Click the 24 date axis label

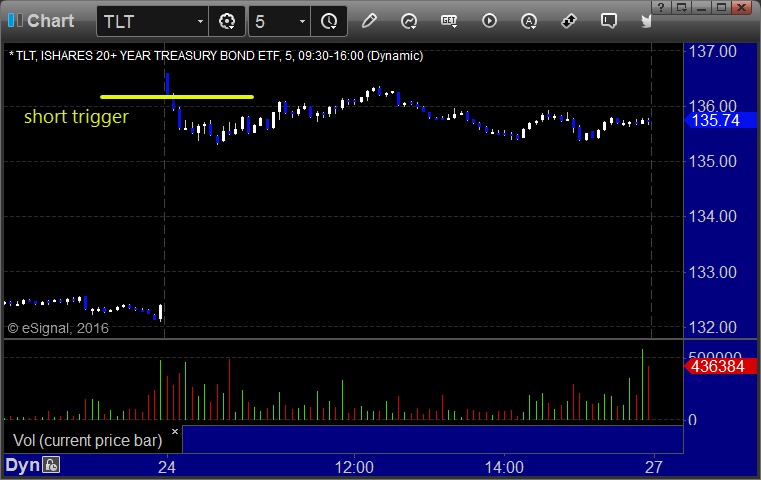167,467
